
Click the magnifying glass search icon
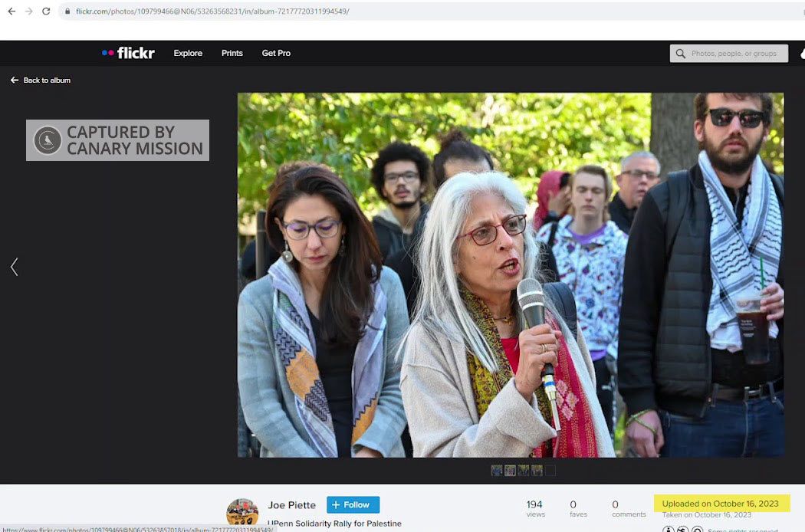680,54
